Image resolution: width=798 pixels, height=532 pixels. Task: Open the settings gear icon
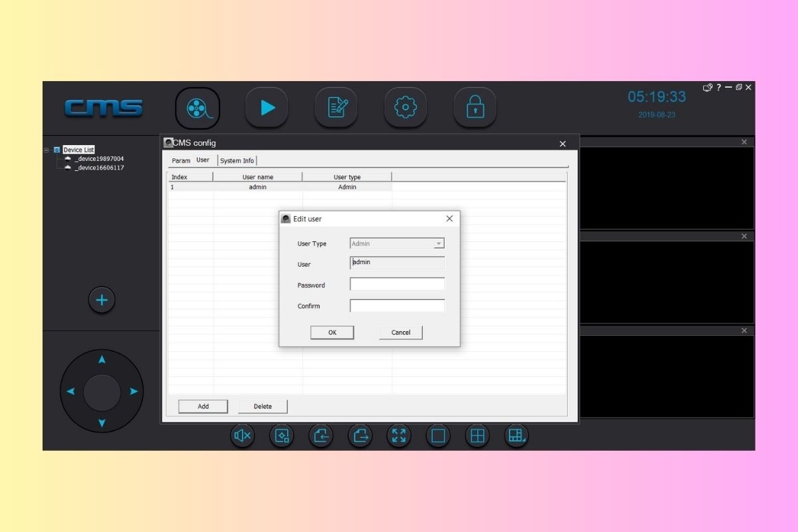(406, 108)
